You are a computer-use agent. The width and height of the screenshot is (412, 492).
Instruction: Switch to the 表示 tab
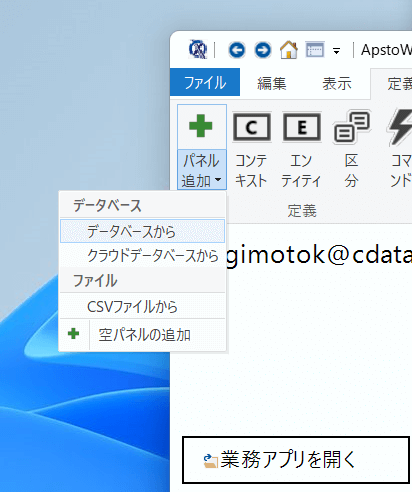(337, 83)
